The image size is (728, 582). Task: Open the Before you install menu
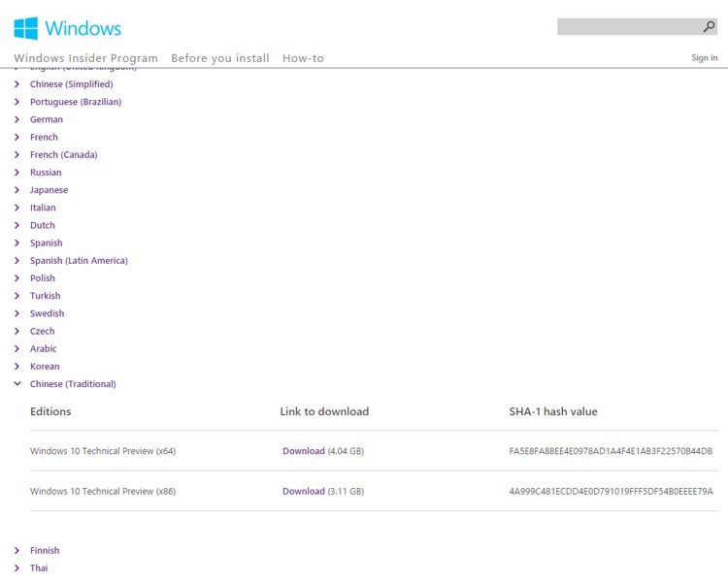pos(220,58)
